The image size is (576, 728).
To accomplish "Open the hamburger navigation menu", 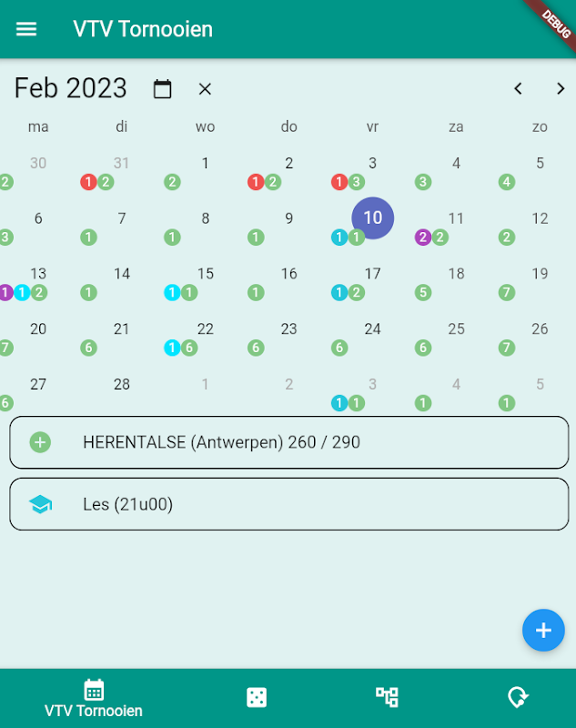I will [26, 29].
